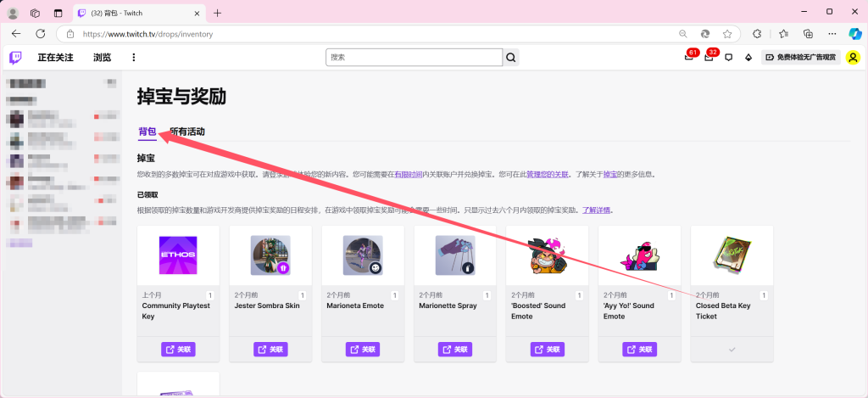
Task: Go to 正在关注 in top navigation
Action: (x=55, y=58)
